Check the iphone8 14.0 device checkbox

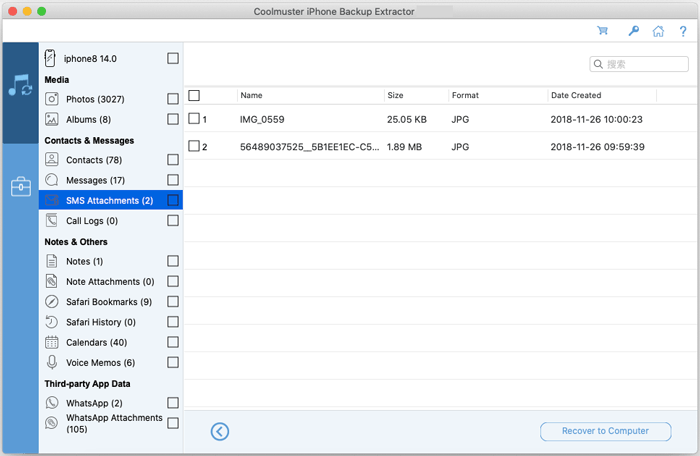[x=173, y=59]
